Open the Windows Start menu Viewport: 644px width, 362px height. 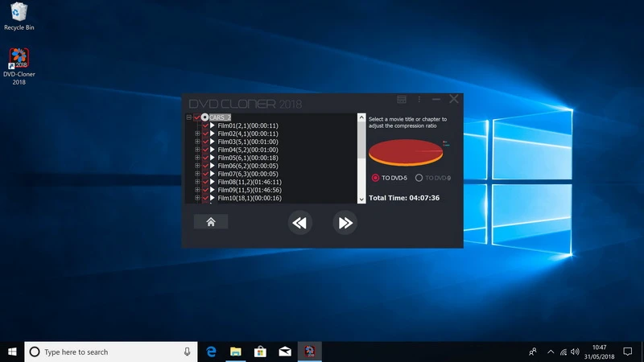(x=12, y=352)
